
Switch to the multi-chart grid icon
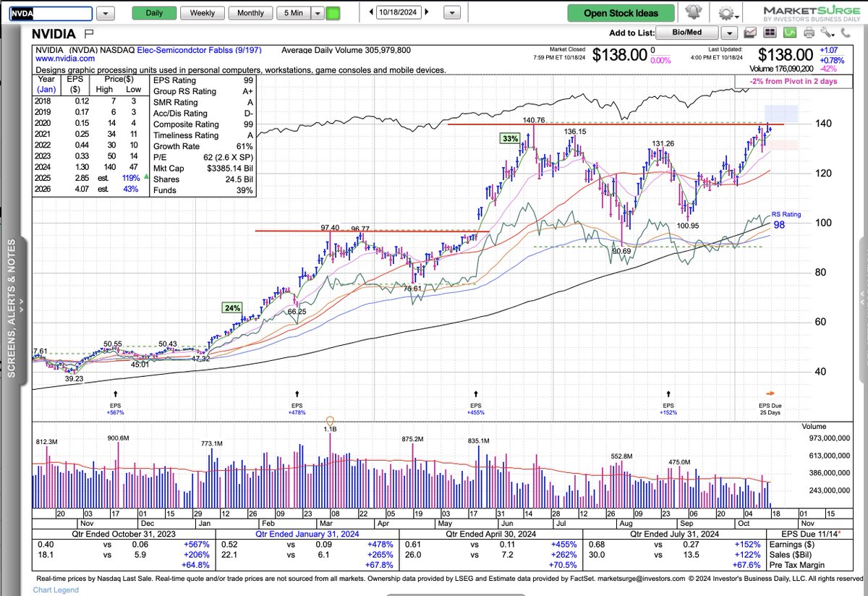770,33
